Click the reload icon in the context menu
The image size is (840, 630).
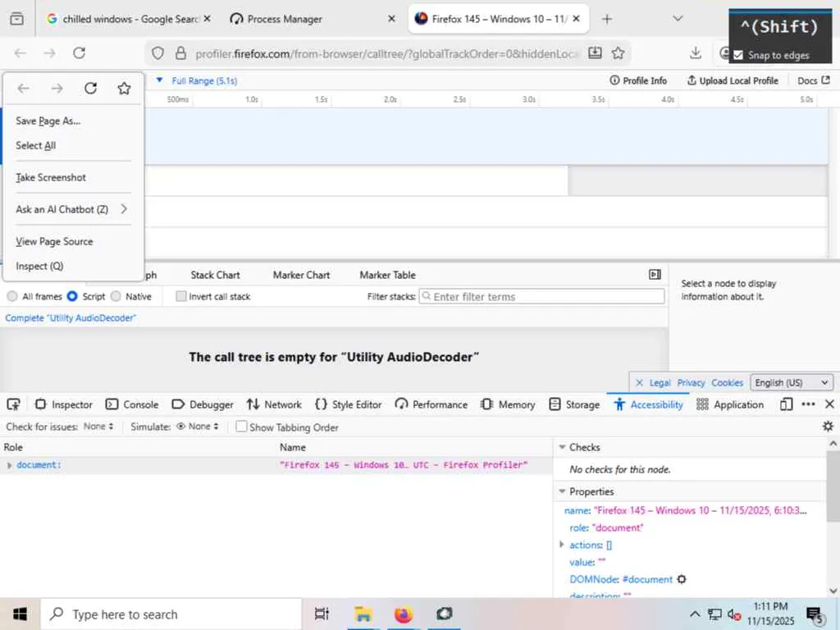coord(90,89)
